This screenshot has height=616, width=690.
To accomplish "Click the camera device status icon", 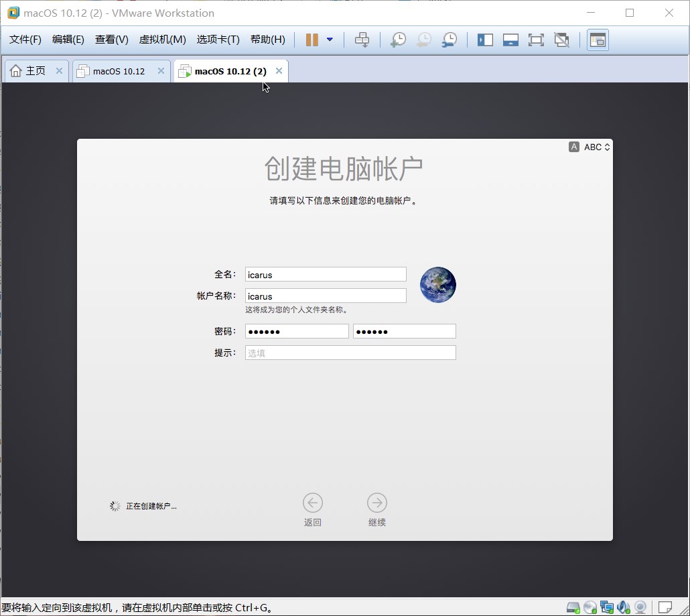I will [x=640, y=608].
